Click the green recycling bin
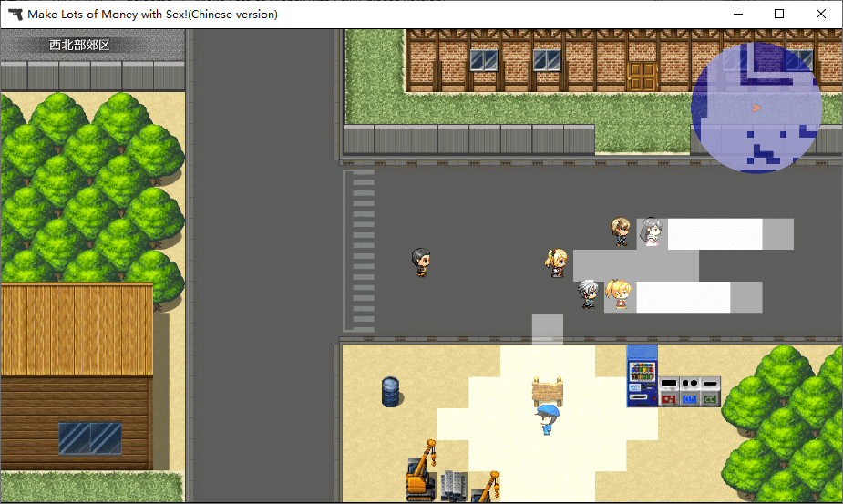Viewport: 843px width, 504px height. (x=711, y=392)
